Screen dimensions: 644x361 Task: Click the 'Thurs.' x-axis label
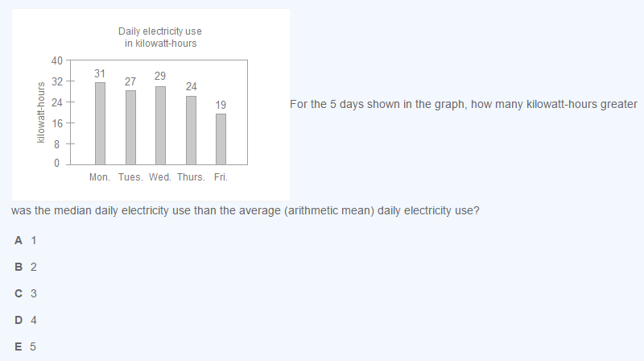tap(191, 177)
